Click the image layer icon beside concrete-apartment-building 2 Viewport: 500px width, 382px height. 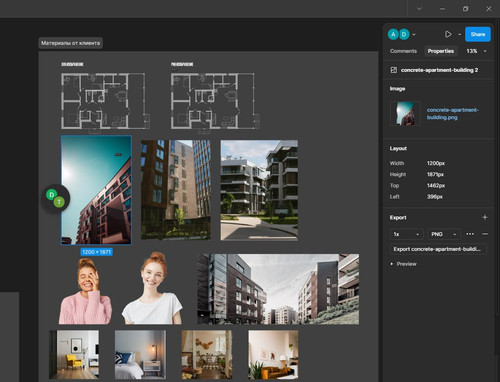point(394,70)
